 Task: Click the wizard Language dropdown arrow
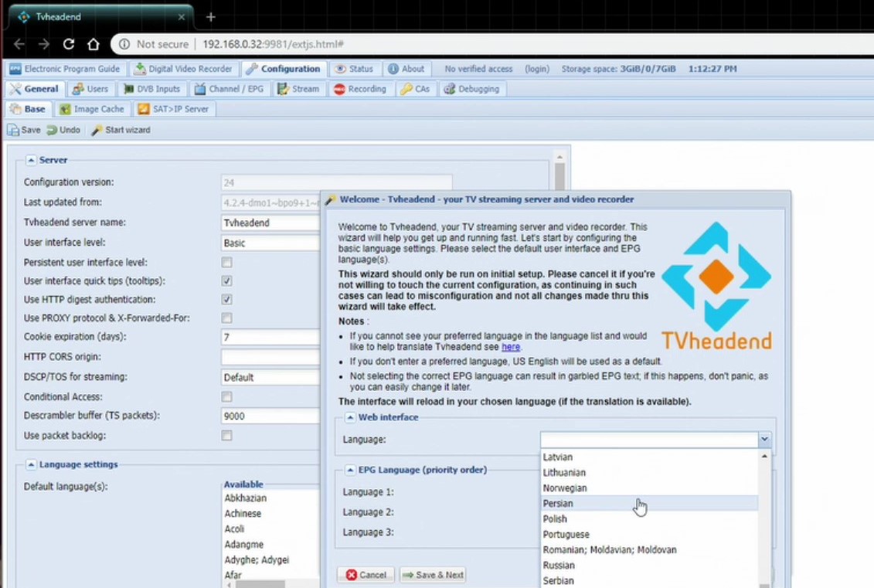point(765,440)
